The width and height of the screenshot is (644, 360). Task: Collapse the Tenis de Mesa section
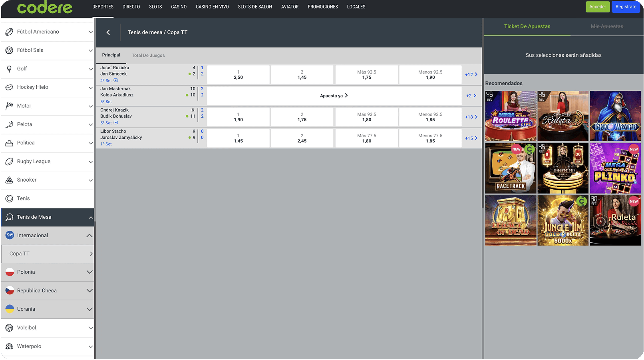[91, 218]
